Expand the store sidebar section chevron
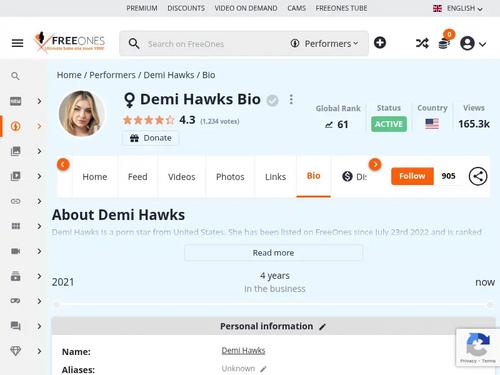The height and width of the screenshot is (375, 500). click(x=39, y=276)
